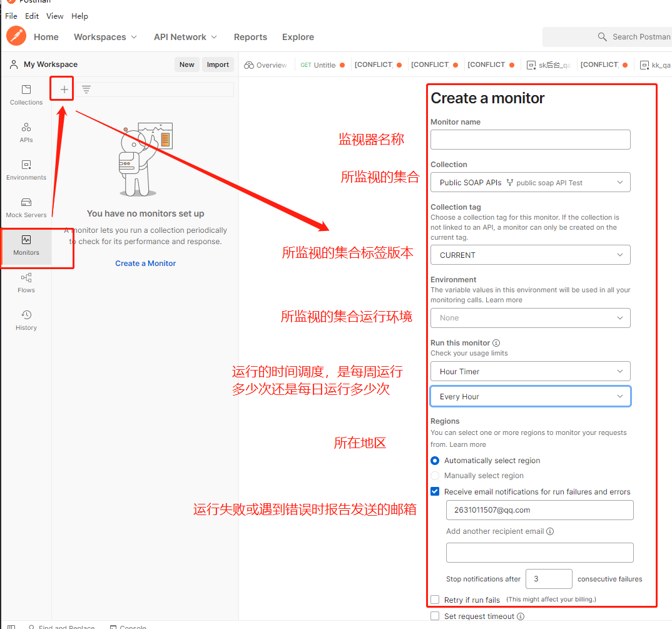The width and height of the screenshot is (672, 629).
Task: Open the Mock Servers sidebar section
Action: [26, 208]
